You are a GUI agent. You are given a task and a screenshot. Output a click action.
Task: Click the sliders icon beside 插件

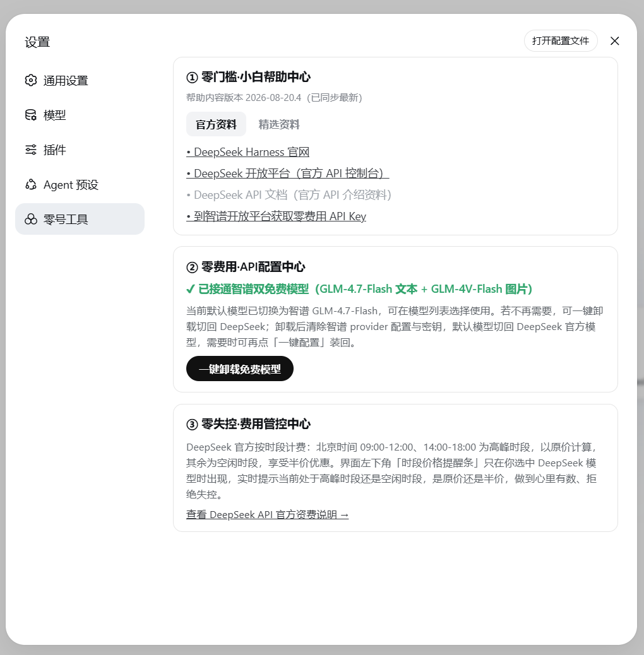31,150
